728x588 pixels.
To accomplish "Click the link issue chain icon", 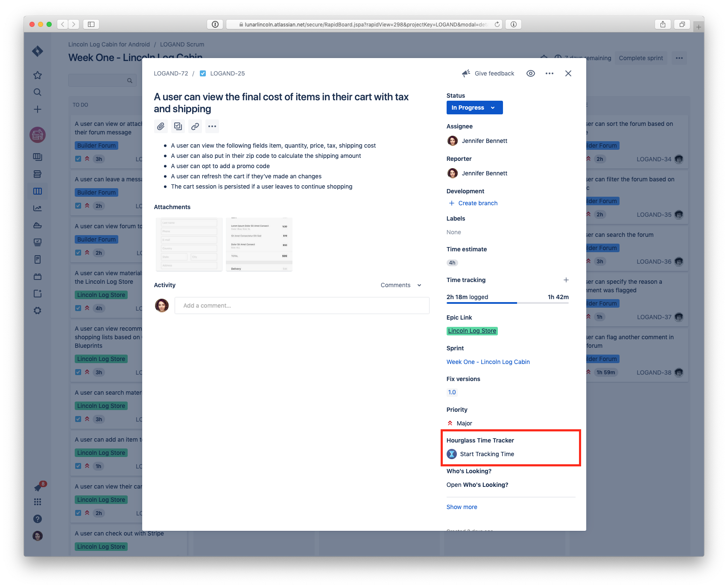I will (195, 126).
